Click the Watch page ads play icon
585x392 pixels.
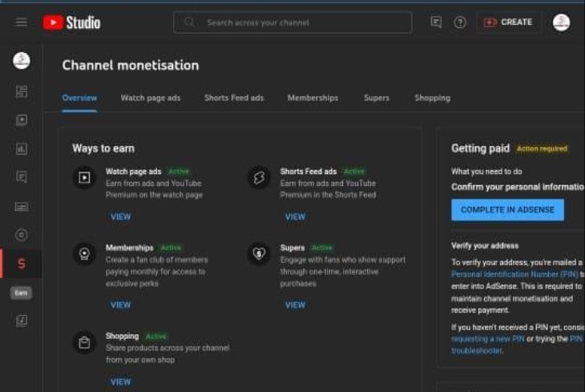tap(84, 178)
